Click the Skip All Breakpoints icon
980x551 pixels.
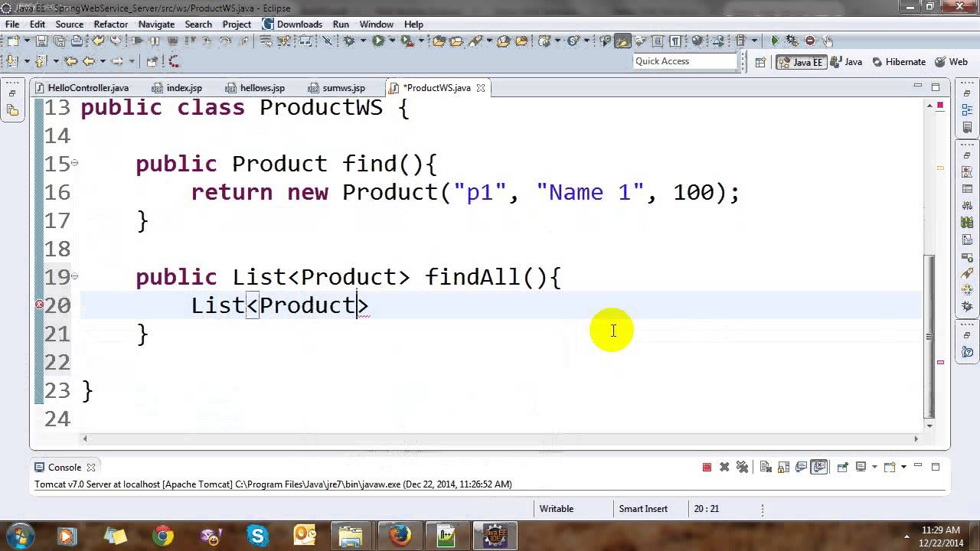click(x=327, y=41)
